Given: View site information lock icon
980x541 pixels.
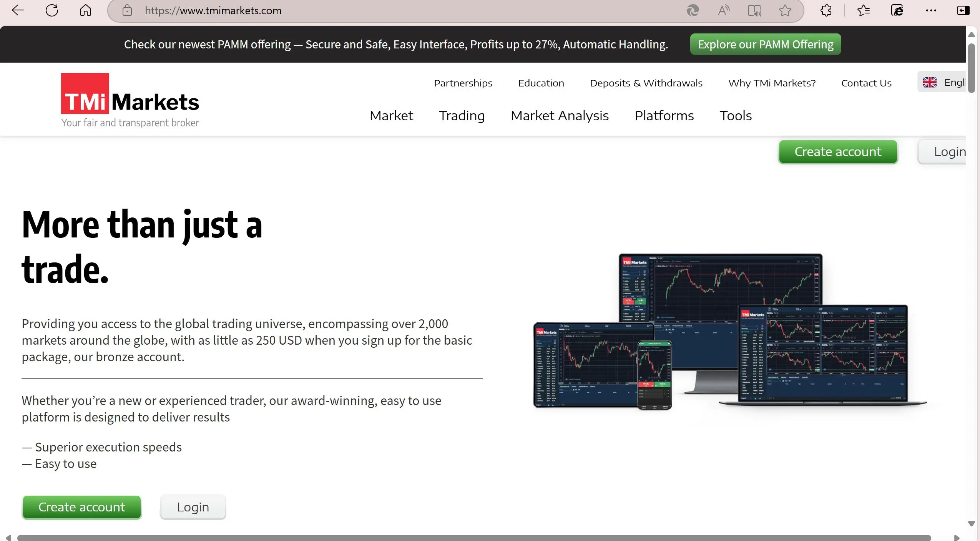Looking at the screenshot, I should coord(127,10).
